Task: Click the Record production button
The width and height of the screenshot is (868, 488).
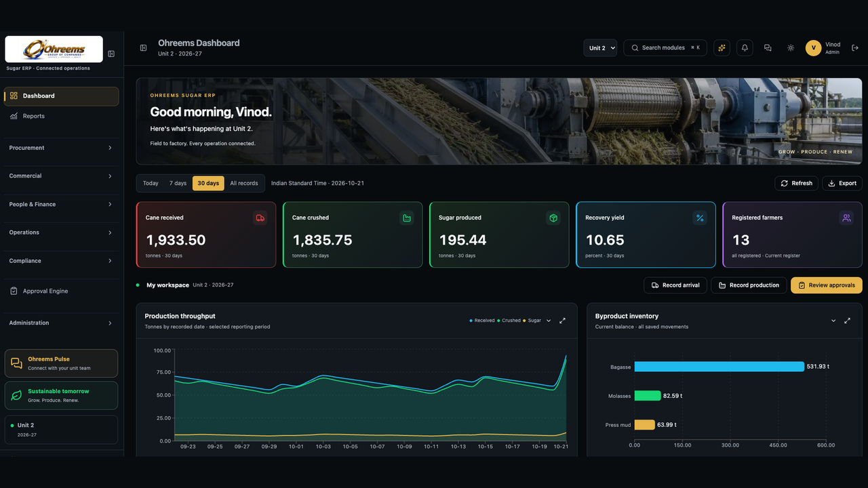Action: click(x=749, y=285)
